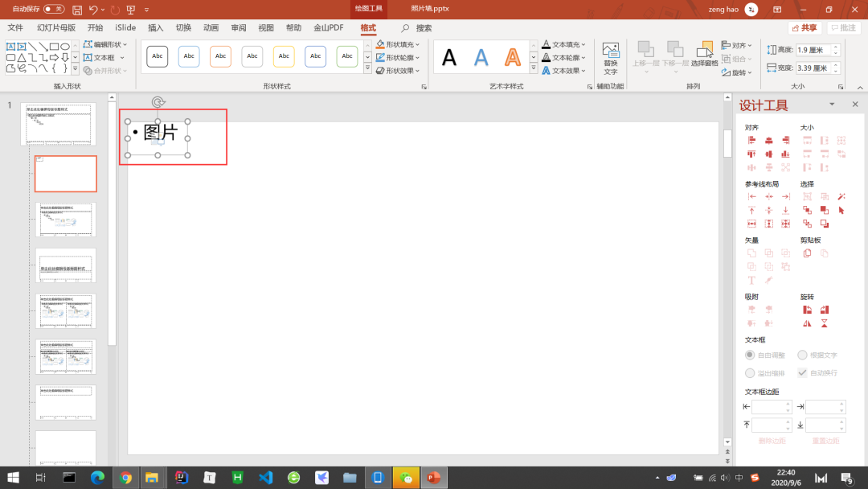
Task: Apply the blue A WordArt style
Action: pyautogui.click(x=481, y=57)
